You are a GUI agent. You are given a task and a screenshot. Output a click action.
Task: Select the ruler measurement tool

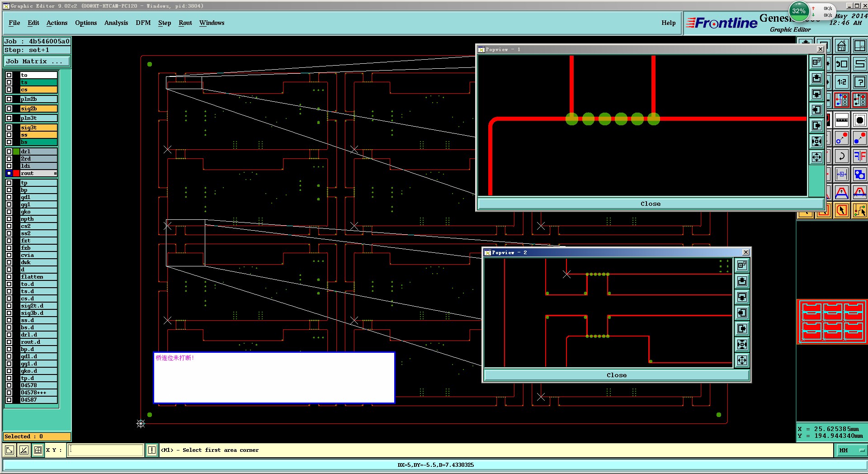(841, 120)
